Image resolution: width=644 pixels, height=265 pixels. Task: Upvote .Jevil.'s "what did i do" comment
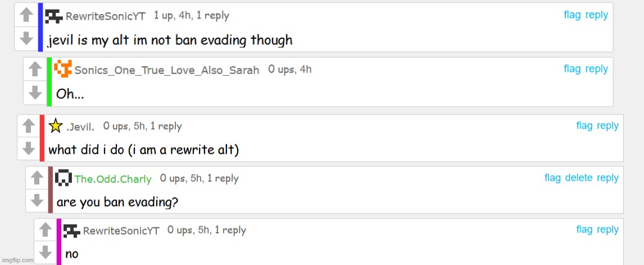[x=28, y=126]
